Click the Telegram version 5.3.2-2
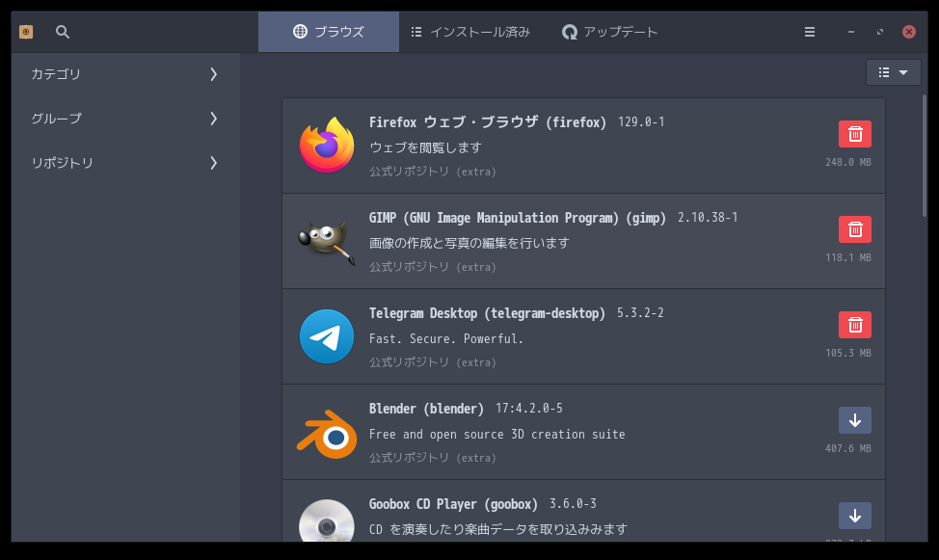The width and height of the screenshot is (939, 560). [640, 312]
